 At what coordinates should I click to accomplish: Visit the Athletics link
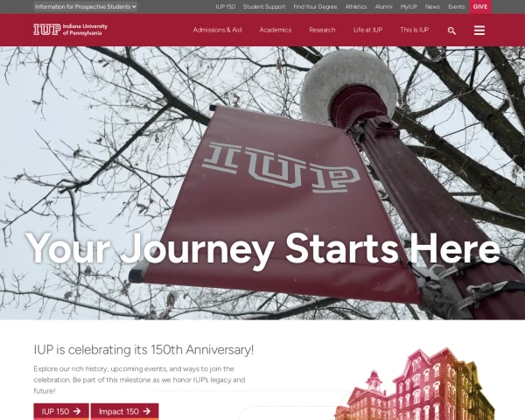pyautogui.click(x=356, y=7)
